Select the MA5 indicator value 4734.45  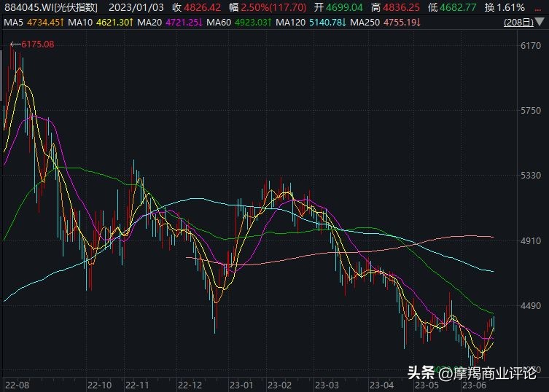tap(44, 23)
